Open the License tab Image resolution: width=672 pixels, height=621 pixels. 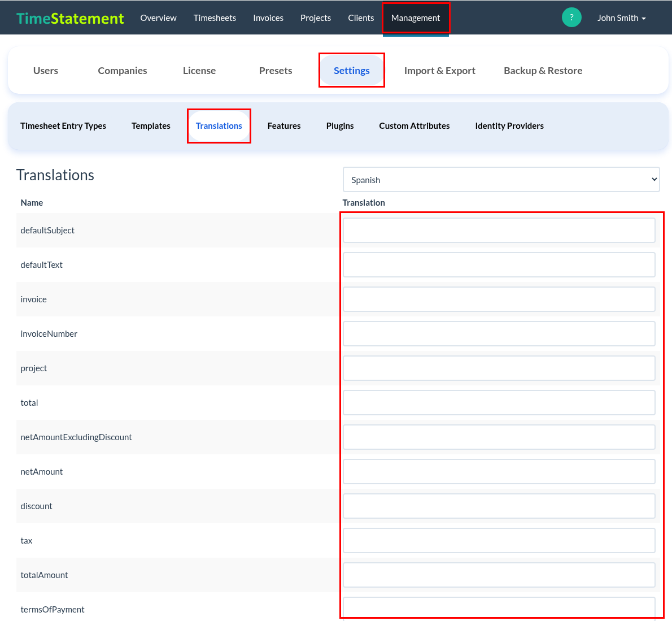[x=199, y=70]
